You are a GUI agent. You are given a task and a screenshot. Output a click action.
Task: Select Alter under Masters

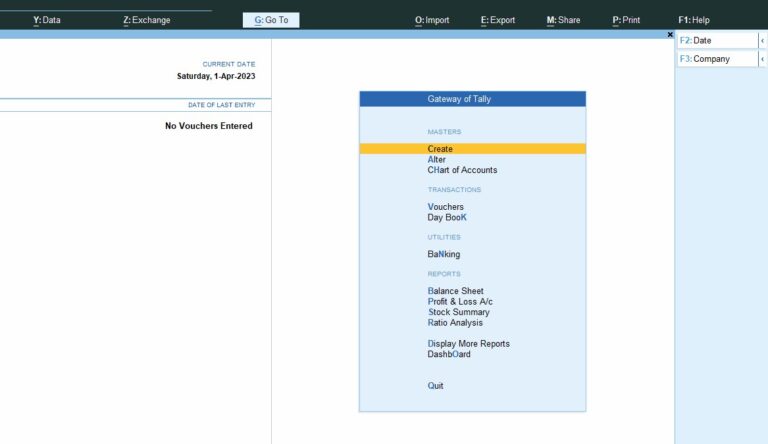pos(437,160)
